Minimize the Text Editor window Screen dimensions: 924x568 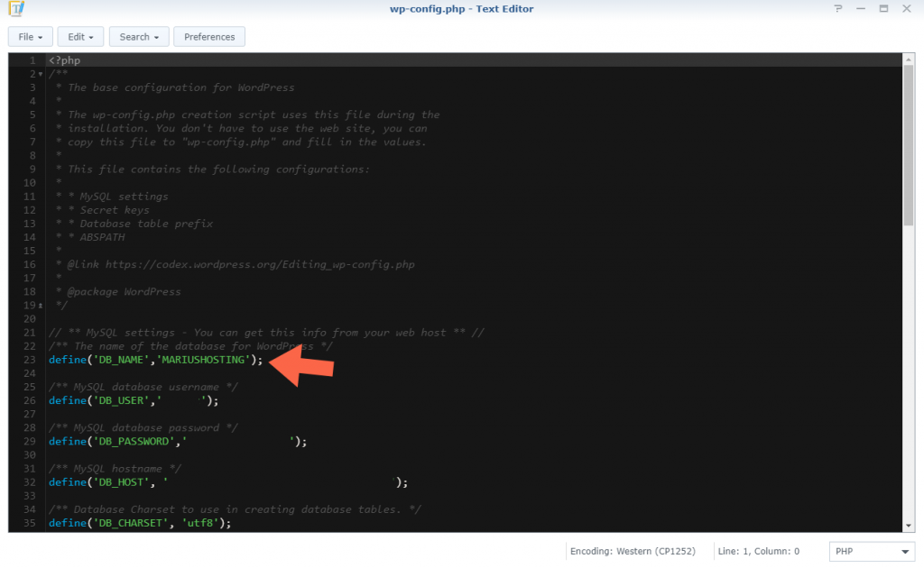(861, 8)
